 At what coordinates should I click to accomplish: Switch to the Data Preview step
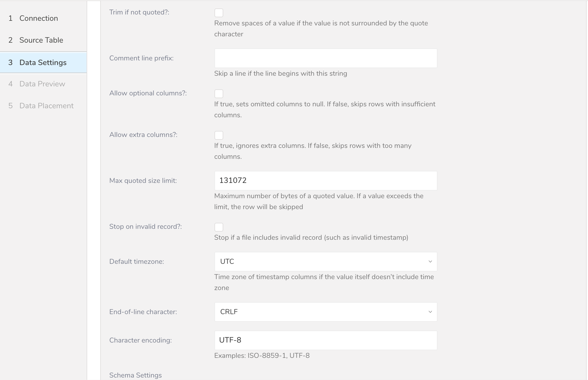click(42, 84)
